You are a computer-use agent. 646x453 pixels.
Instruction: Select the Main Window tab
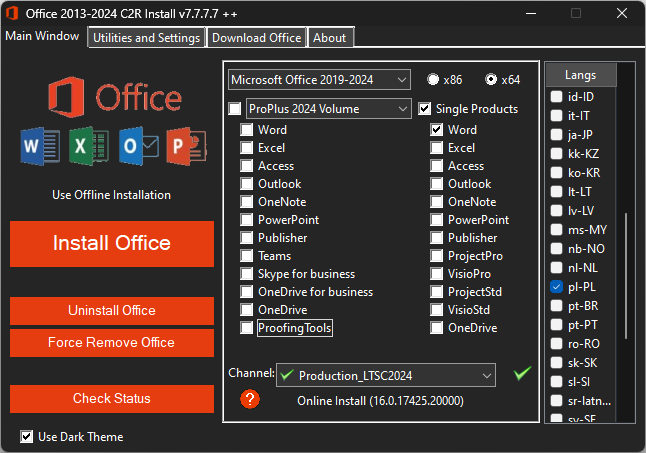42,36
